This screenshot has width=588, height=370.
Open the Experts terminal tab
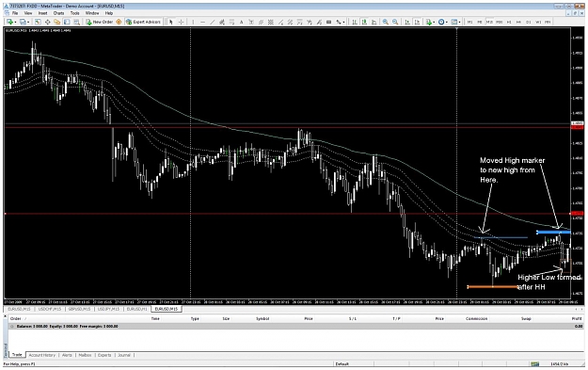pyautogui.click(x=104, y=355)
